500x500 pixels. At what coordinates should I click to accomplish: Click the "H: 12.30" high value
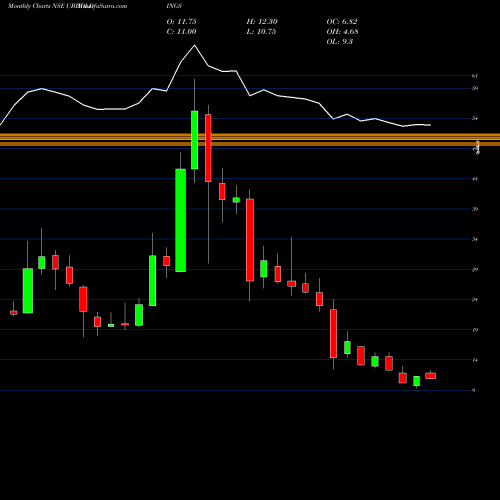pyautogui.click(x=262, y=22)
